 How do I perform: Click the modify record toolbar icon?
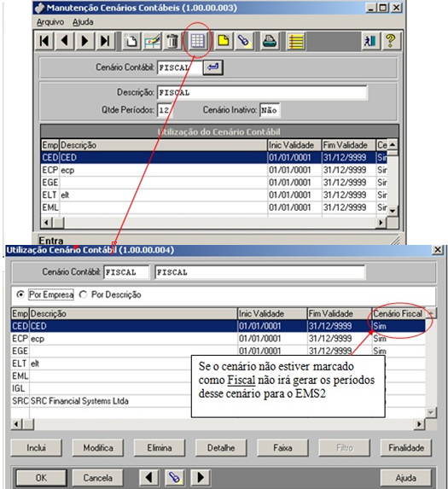coord(152,41)
